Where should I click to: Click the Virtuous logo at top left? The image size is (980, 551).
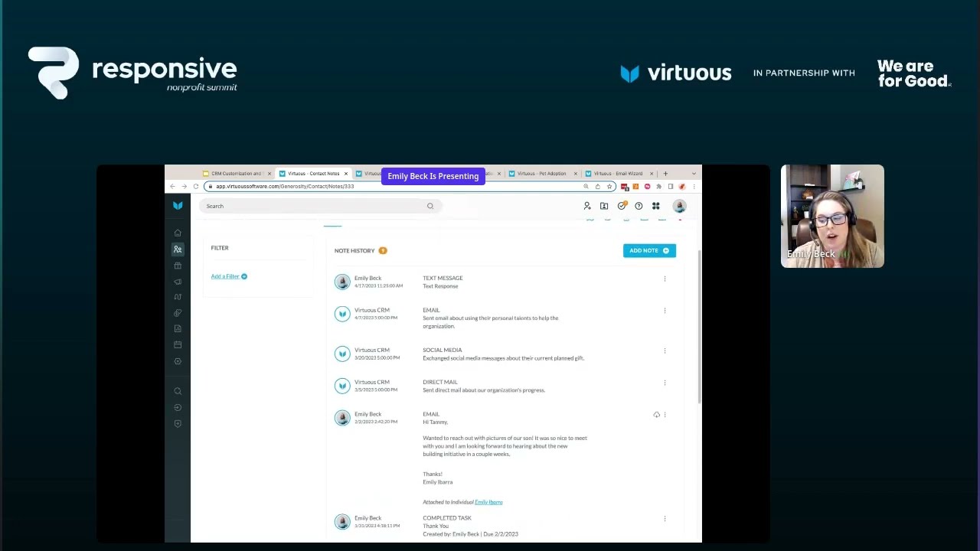click(178, 206)
